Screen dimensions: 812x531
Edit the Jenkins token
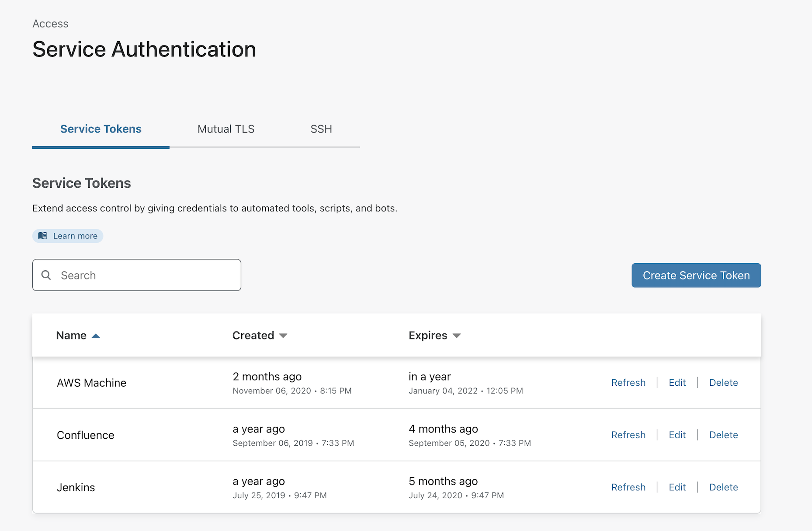pos(677,487)
